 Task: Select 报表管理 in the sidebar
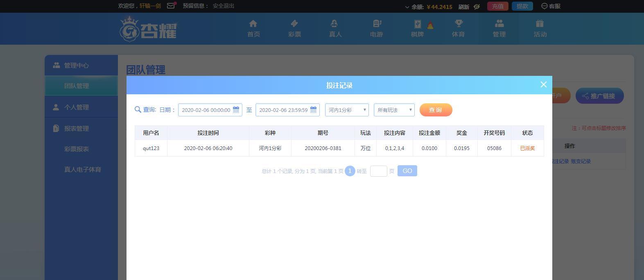point(81,128)
